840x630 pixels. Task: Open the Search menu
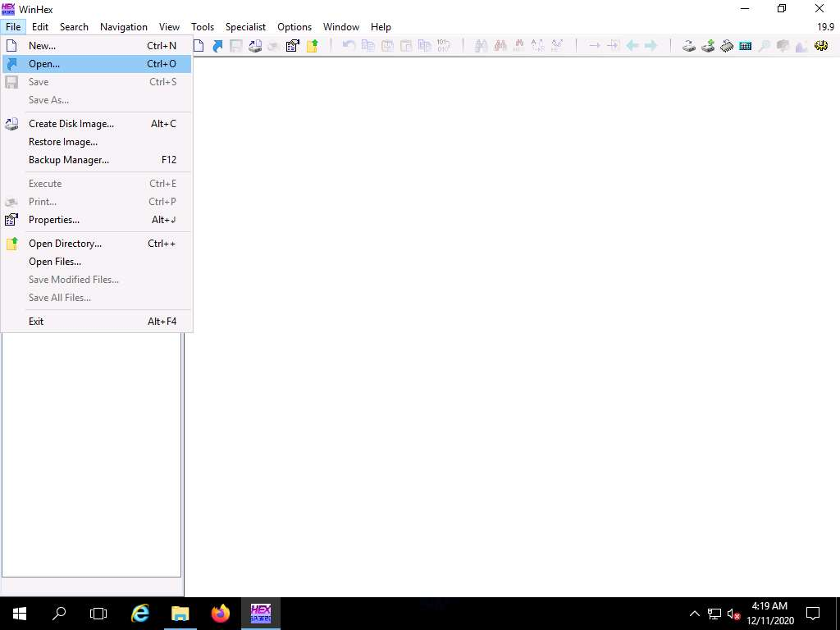point(74,27)
